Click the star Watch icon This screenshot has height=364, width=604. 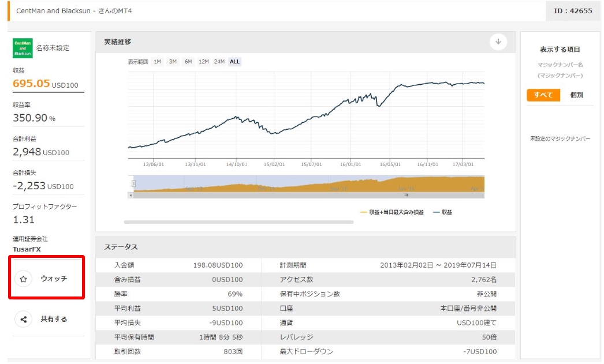coord(24,279)
